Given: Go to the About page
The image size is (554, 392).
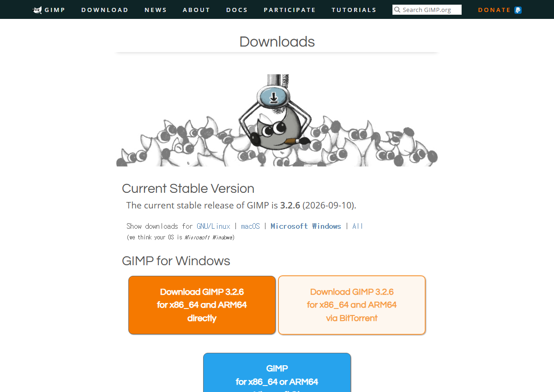Looking at the screenshot, I should point(196,10).
